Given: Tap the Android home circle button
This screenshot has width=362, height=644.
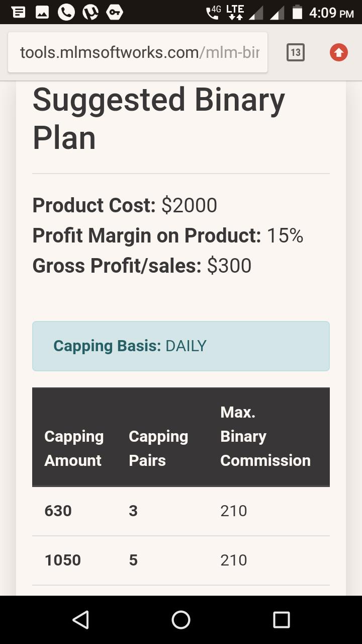Looking at the screenshot, I should pyautogui.click(x=181, y=620).
